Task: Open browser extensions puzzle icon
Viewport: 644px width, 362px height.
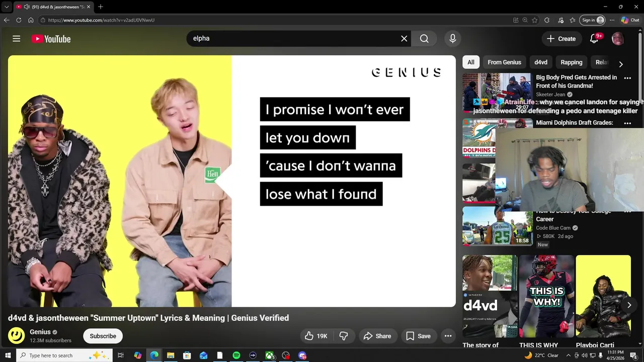Action: pyautogui.click(x=547, y=20)
